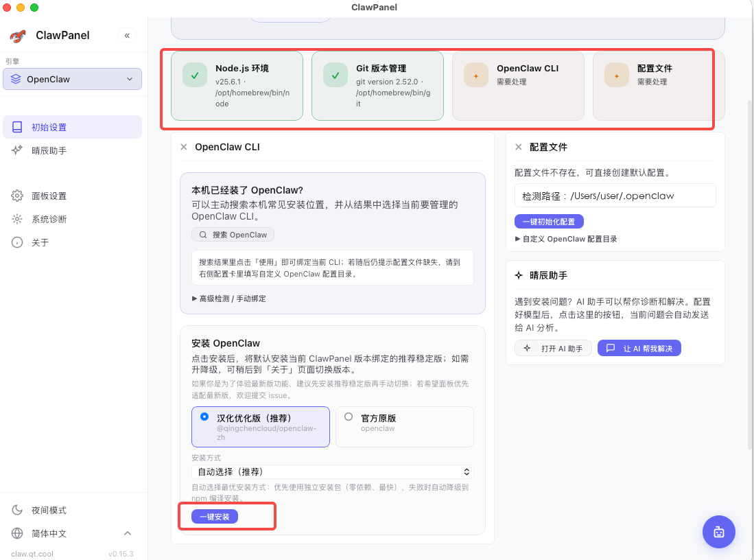Expand 自定义 OpenClaw 配置目录
Viewport: 754px width, 560px height.
click(566, 239)
